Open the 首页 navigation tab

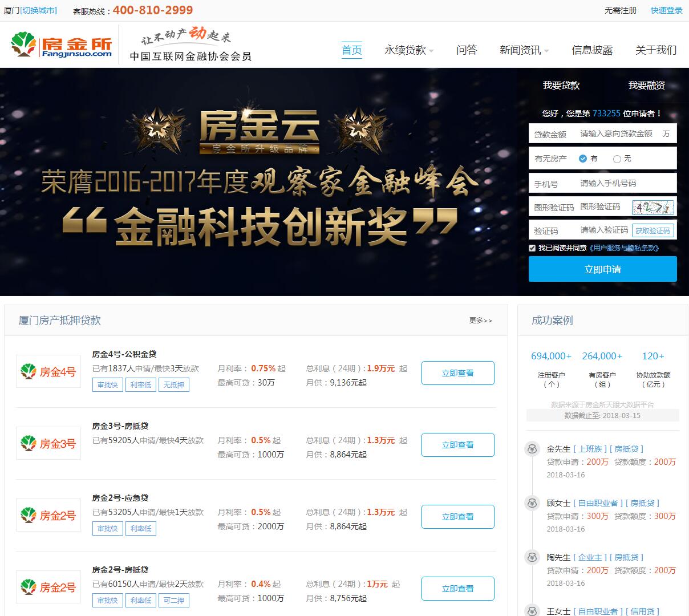pos(352,50)
